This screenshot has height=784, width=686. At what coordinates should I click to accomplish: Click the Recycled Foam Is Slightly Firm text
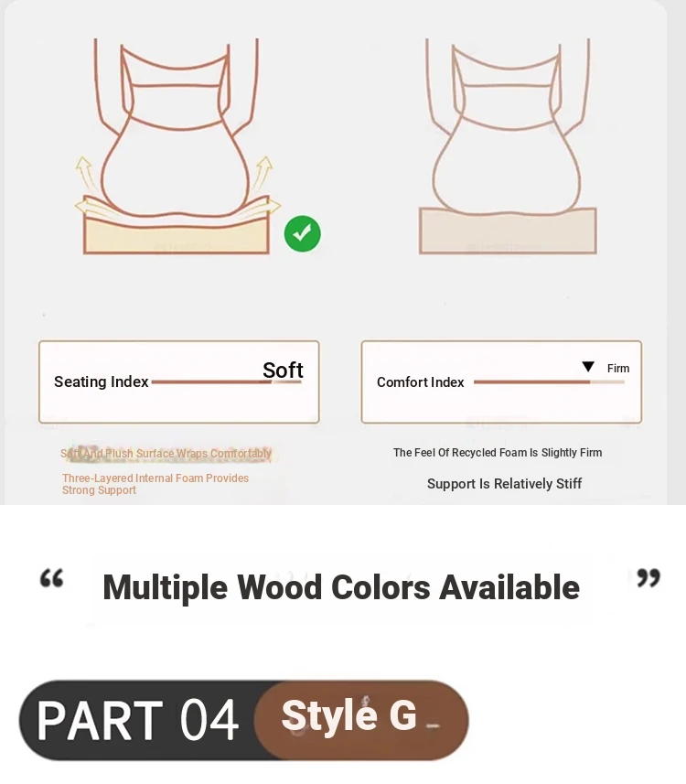point(498,453)
